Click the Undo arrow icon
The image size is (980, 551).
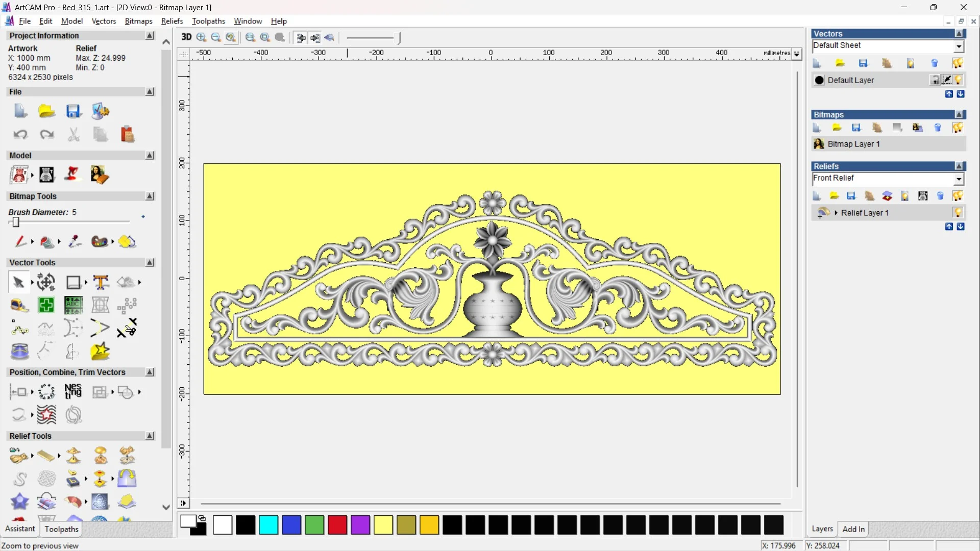(x=20, y=135)
